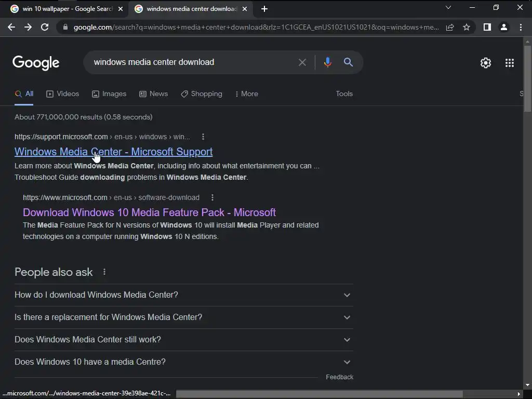Go to Google homepage via logo
Screen dimensions: 532x399
(x=36, y=63)
